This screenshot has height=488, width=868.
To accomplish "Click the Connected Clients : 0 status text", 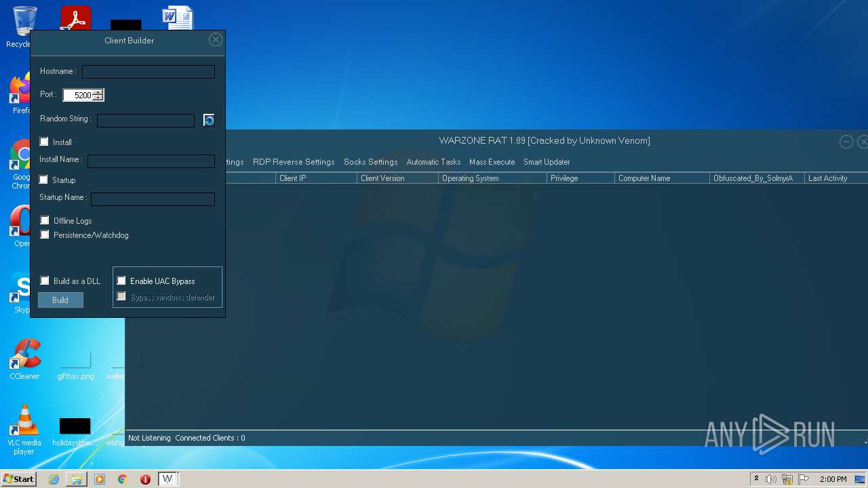I will pos(210,438).
